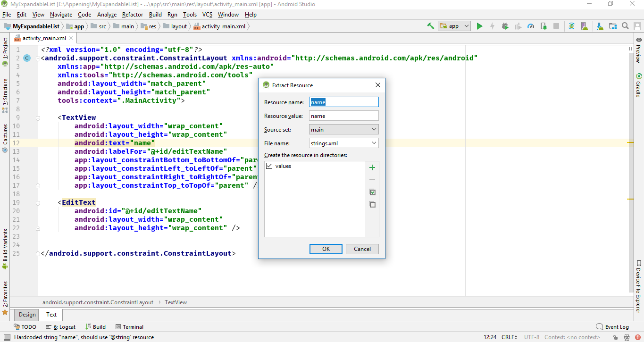
Task: Open the Profiler gauge icon
Action: pos(530,26)
